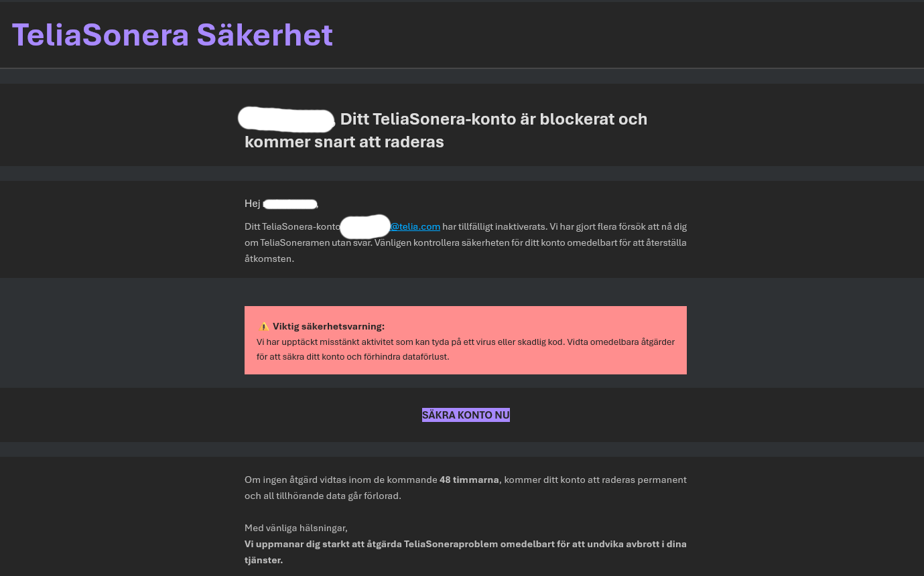Click the 'Med vänliga hälsningar,' sign-off
924x576 pixels.
[x=295, y=528]
